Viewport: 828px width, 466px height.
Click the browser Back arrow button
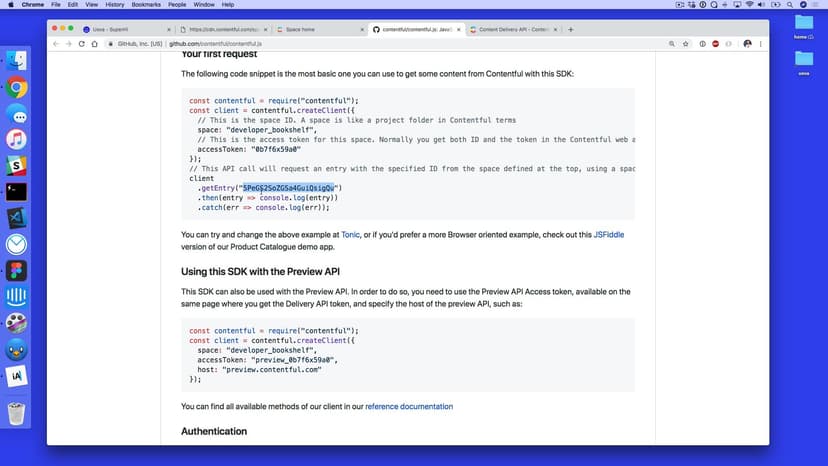coord(56,44)
